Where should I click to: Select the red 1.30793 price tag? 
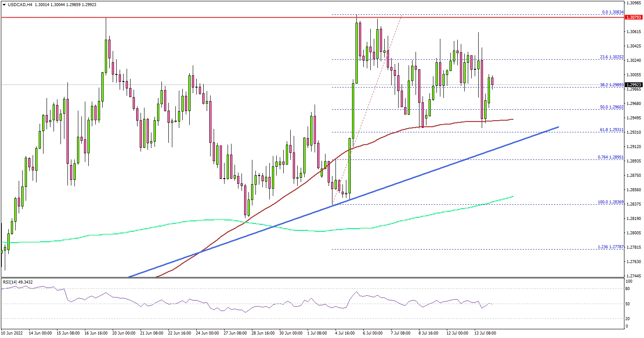[633, 17]
